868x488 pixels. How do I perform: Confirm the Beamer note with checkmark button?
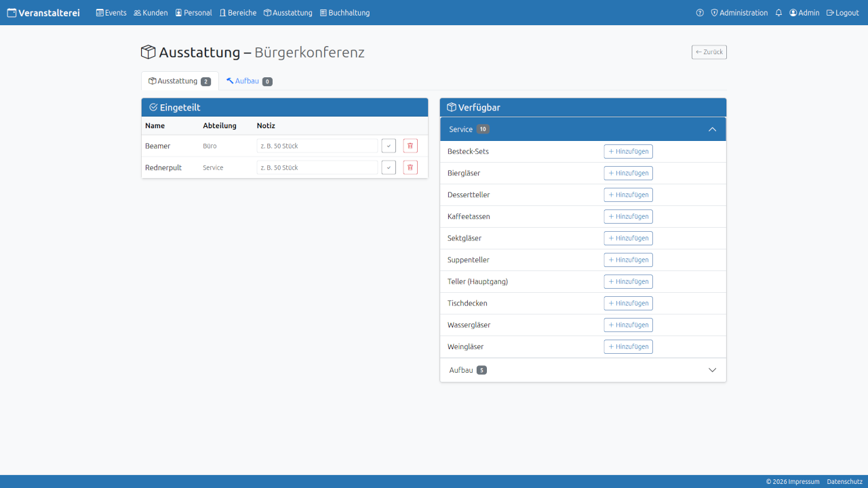click(389, 146)
